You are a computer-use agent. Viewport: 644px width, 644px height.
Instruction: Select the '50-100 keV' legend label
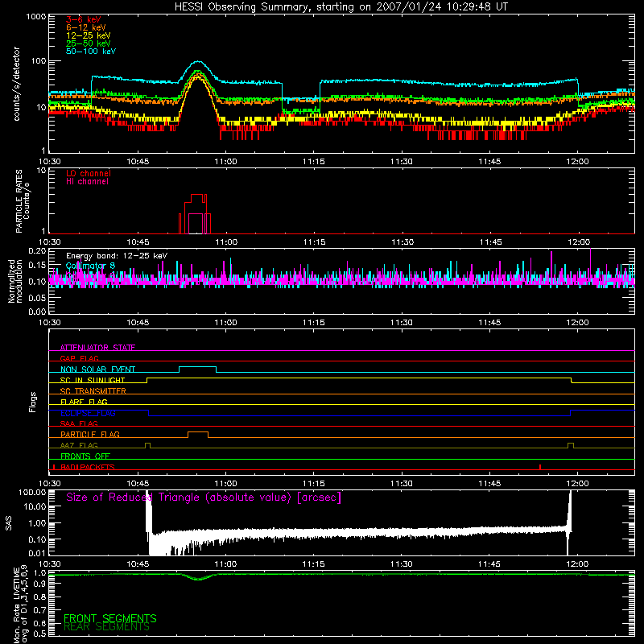(x=91, y=52)
